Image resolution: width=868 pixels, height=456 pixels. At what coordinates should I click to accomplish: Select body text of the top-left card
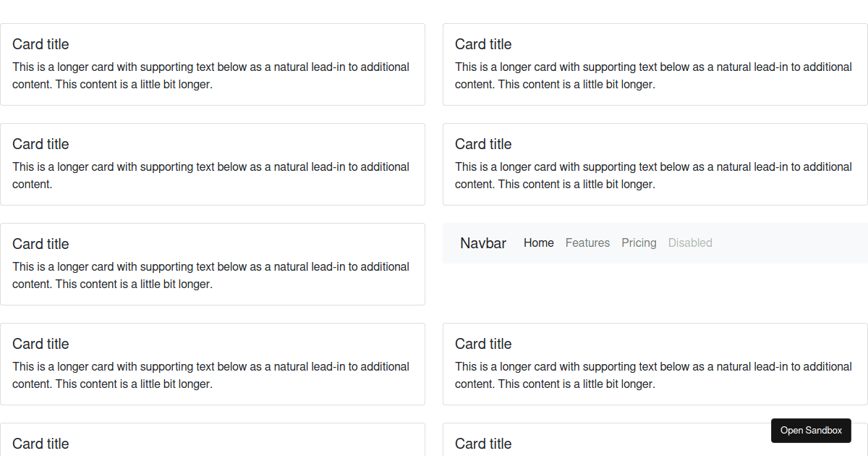(210, 75)
